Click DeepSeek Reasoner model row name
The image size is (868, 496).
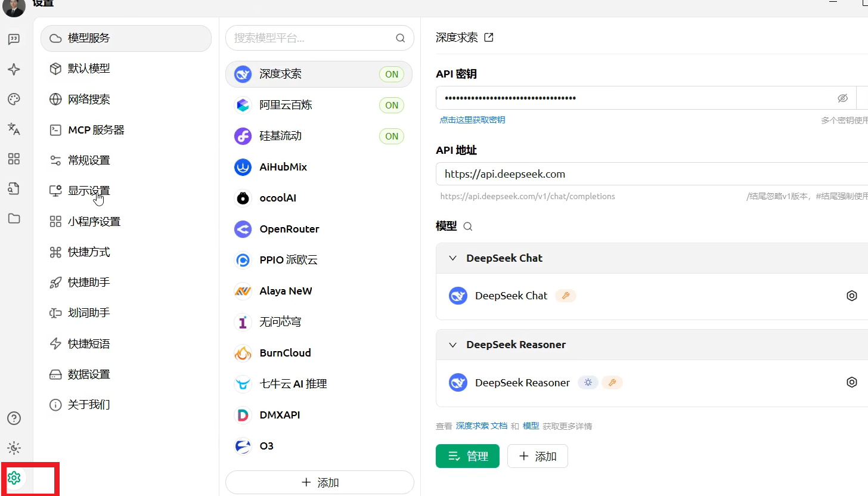522,383
